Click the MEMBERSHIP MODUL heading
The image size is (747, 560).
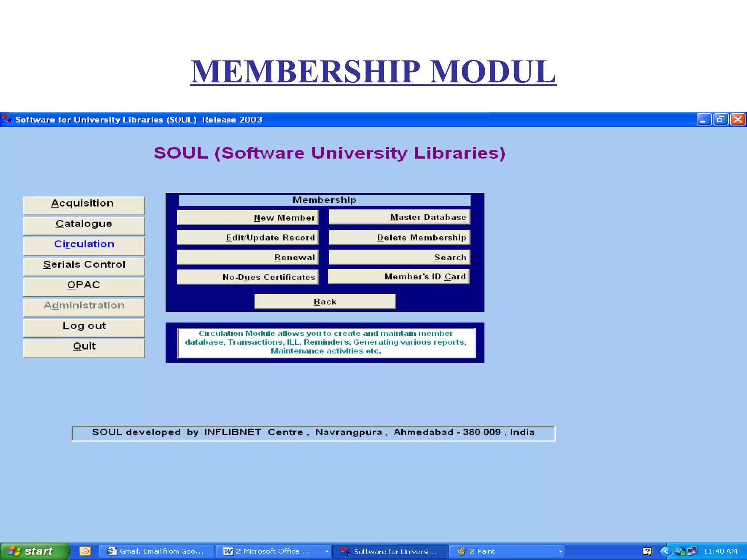coord(373,71)
